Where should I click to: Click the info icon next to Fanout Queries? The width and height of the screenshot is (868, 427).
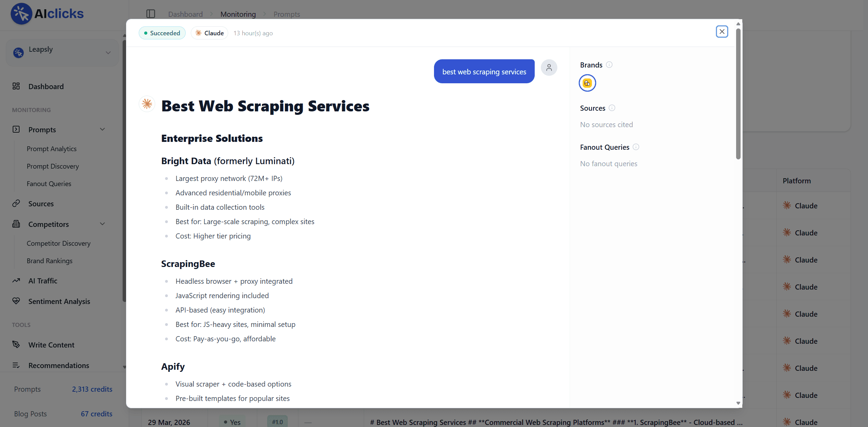[x=636, y=147]
